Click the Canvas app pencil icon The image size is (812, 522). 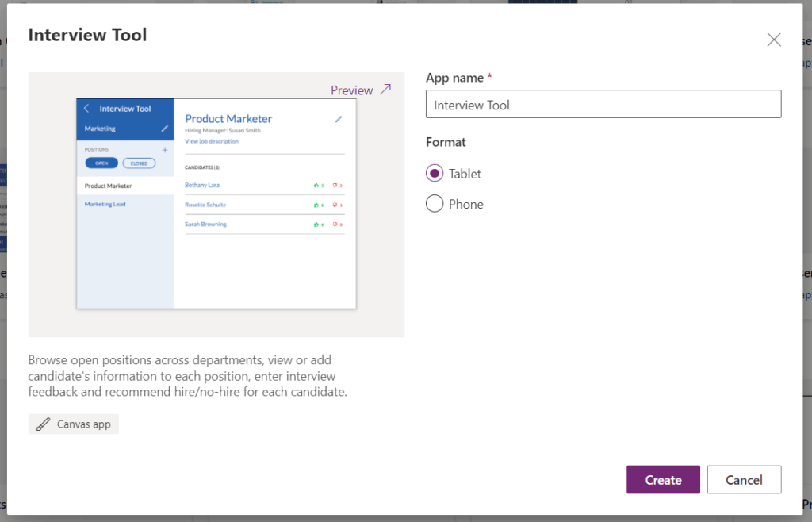pos(43,424)
